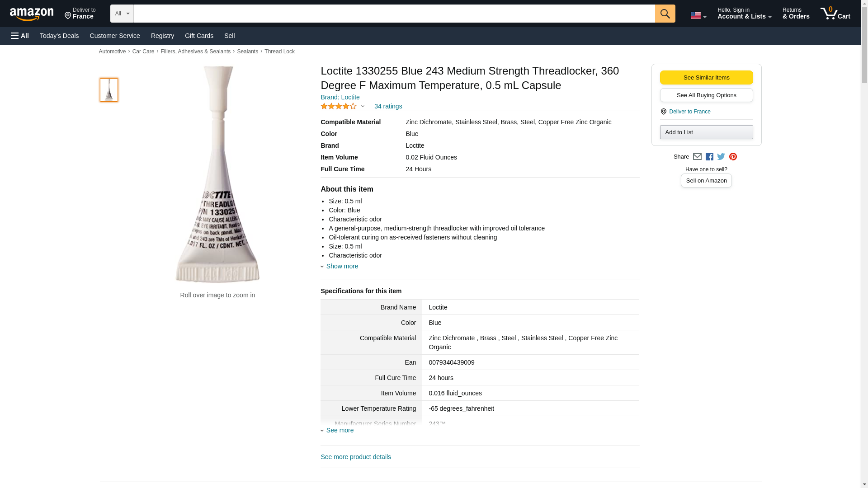The width and height of the screenshot is (868, 488).
Task: Open the language flag selector
Action: 698,15
